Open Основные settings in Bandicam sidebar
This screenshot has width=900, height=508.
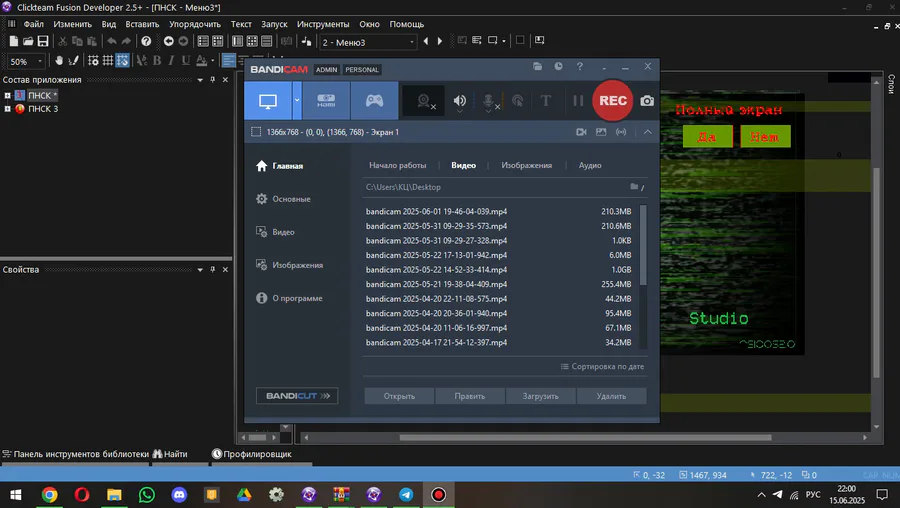coord(283,199)
